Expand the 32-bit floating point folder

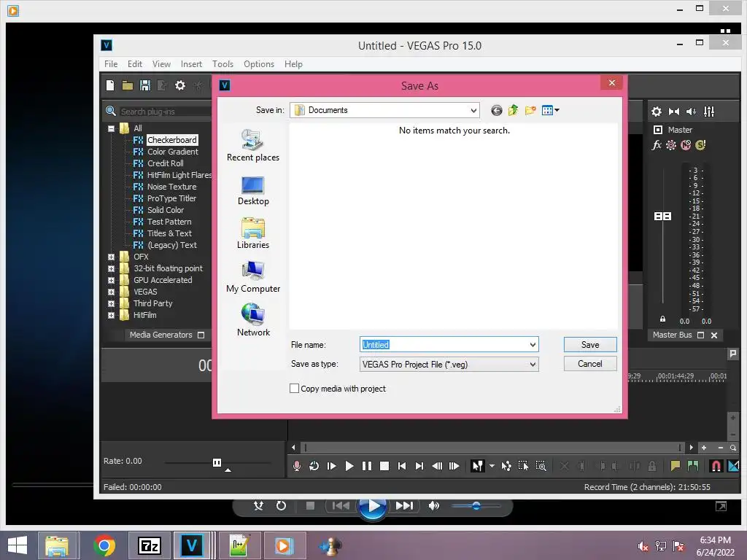point(111,268)
